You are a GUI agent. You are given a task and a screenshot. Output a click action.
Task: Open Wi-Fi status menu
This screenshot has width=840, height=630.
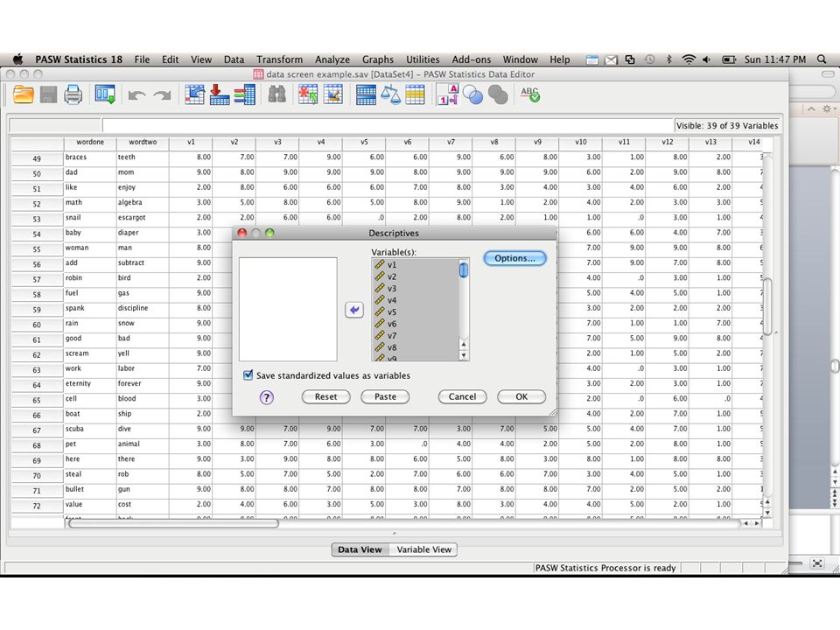pyautogui.click(x=689, y=59)
